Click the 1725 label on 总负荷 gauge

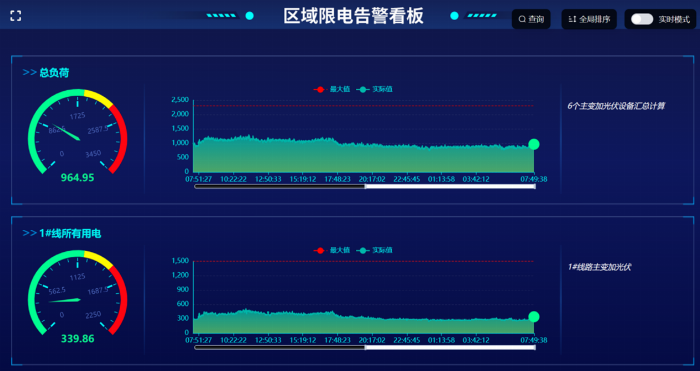pyautogui.click(x=78, y=116)
